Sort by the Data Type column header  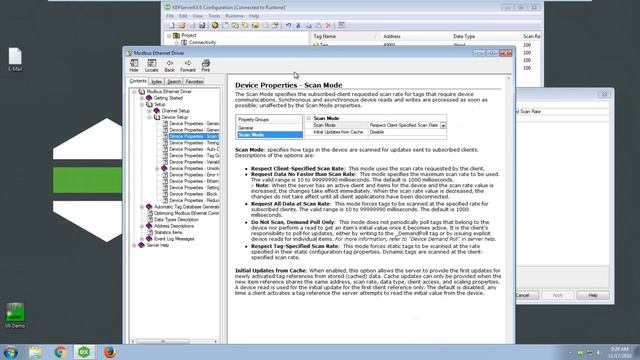[485, 36]
